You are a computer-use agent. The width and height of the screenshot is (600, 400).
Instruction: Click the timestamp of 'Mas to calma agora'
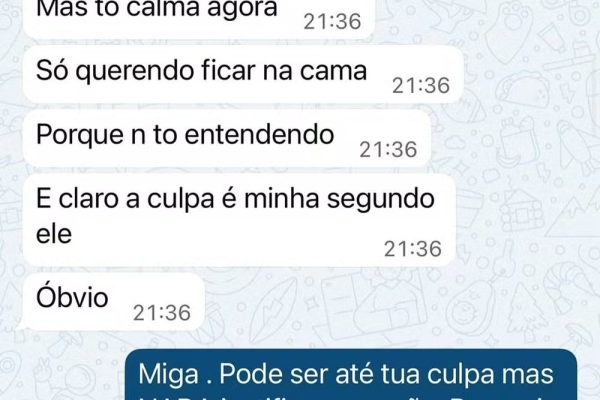(x=332, y=21)
